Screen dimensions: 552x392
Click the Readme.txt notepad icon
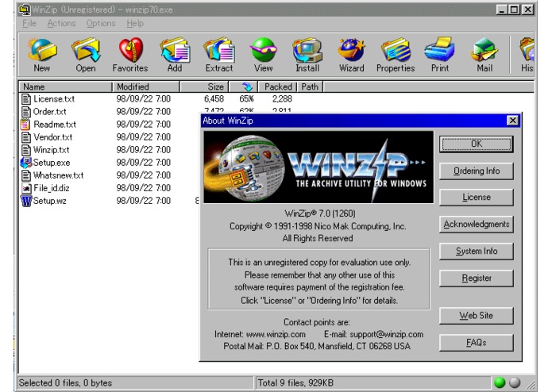tap(25, 125)
